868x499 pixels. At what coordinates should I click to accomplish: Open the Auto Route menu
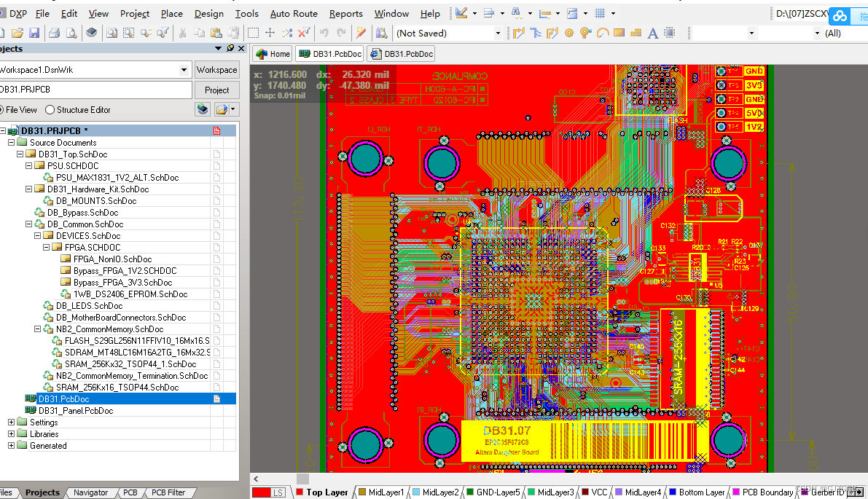(x=294, y=13)
